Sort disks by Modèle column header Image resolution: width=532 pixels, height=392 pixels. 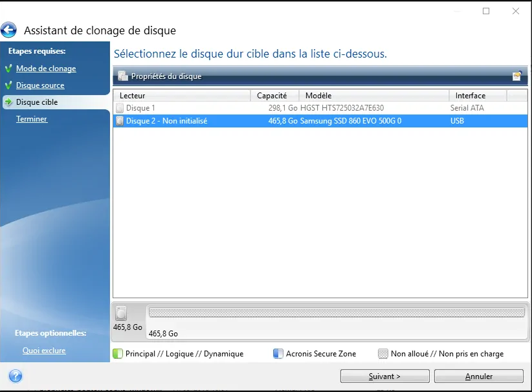(374, 96)
